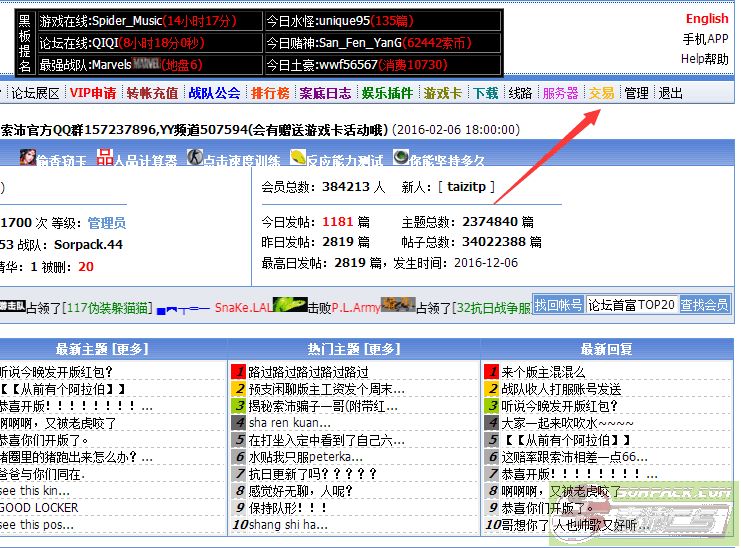The width and height of the screenshot is (741, 548).
Task: Open the 反应能力测试 yellow icon
Action: pos(298,157)
